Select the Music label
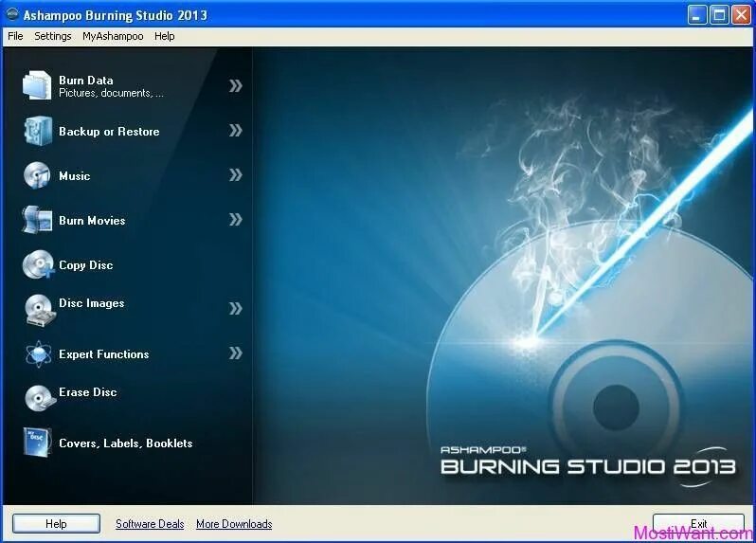Image resolution: width=756 pixels, height=543 pixels. 74,176
